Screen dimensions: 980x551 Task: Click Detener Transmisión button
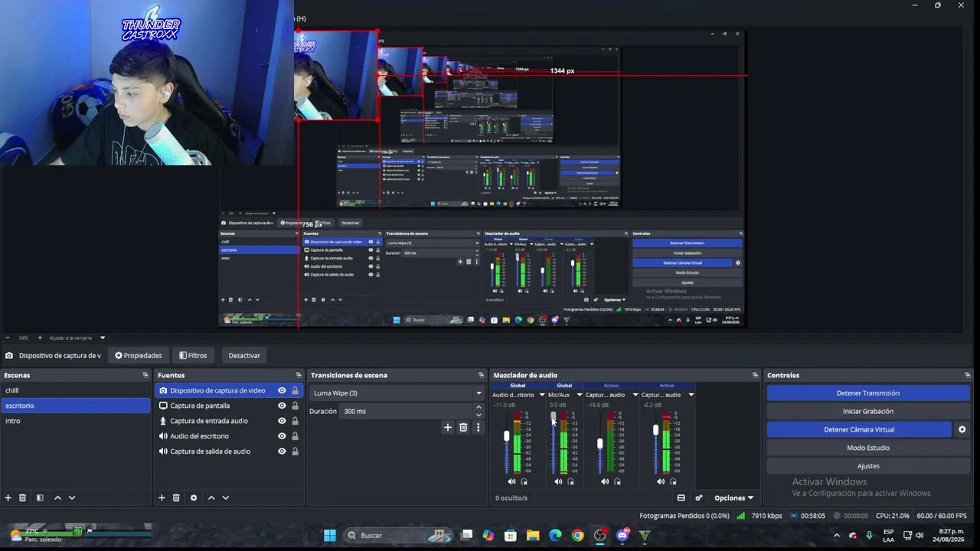tap(868, 393)
